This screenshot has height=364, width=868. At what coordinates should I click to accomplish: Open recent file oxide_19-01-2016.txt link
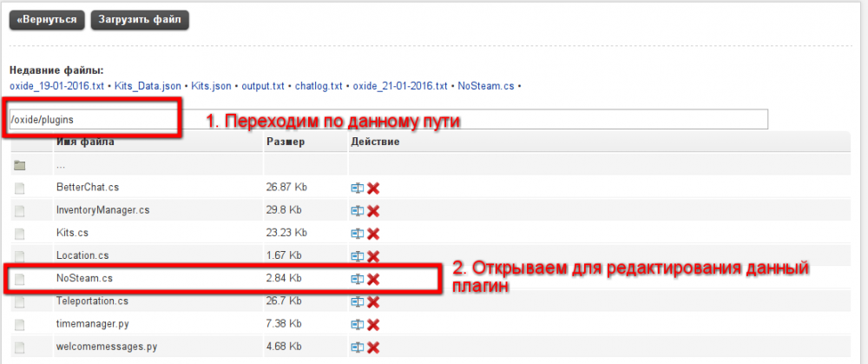pyautogui.click(x=56, y=87)
